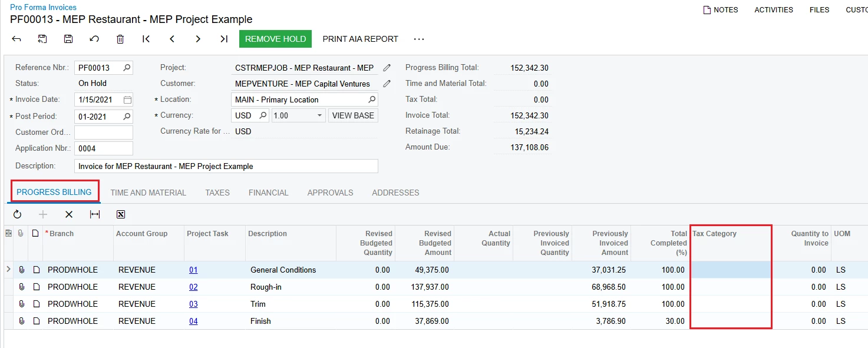This screenshot has height=348, width=868.
Task: Open the Pro Forma Invoices link
Action: click(43, 7)
